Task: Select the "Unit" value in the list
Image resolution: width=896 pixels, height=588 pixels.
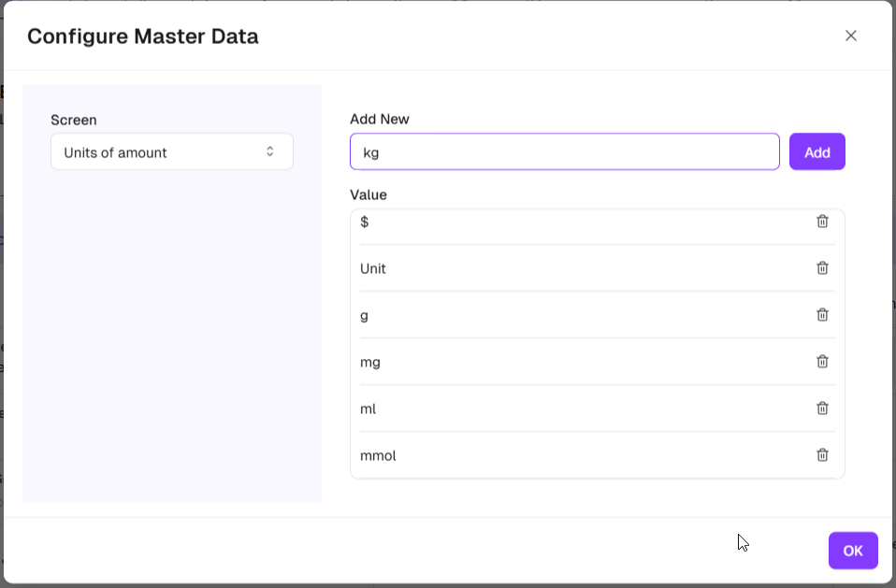Action: tap(373, 268)
